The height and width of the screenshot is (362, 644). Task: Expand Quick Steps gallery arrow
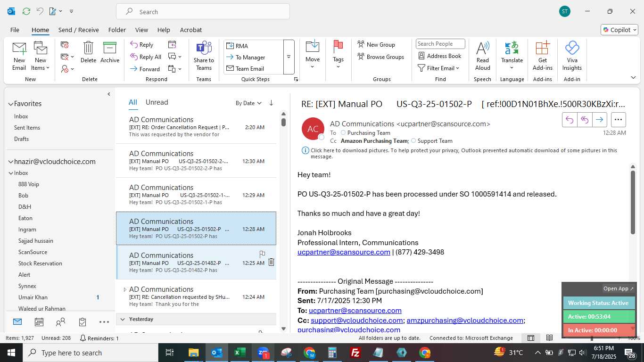[x=289, y=57]
